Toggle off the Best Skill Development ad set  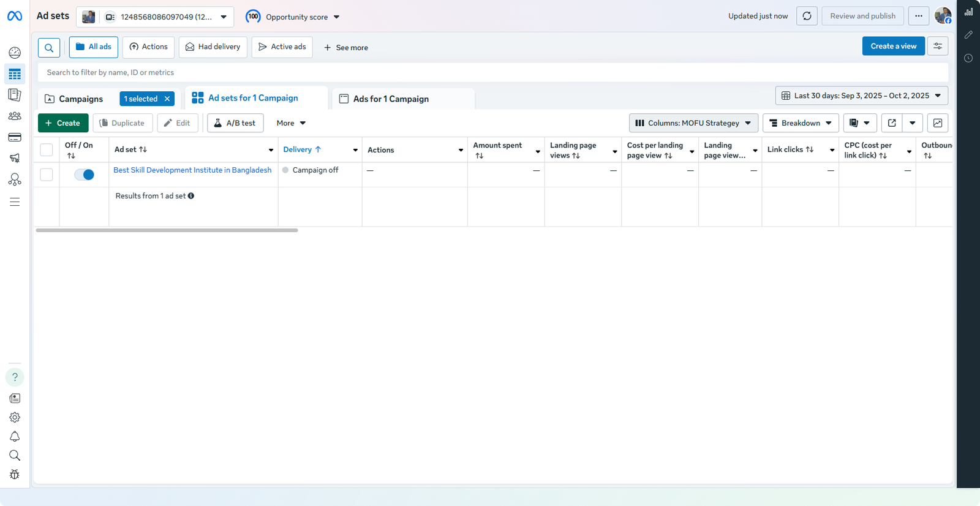pos(85,175)
